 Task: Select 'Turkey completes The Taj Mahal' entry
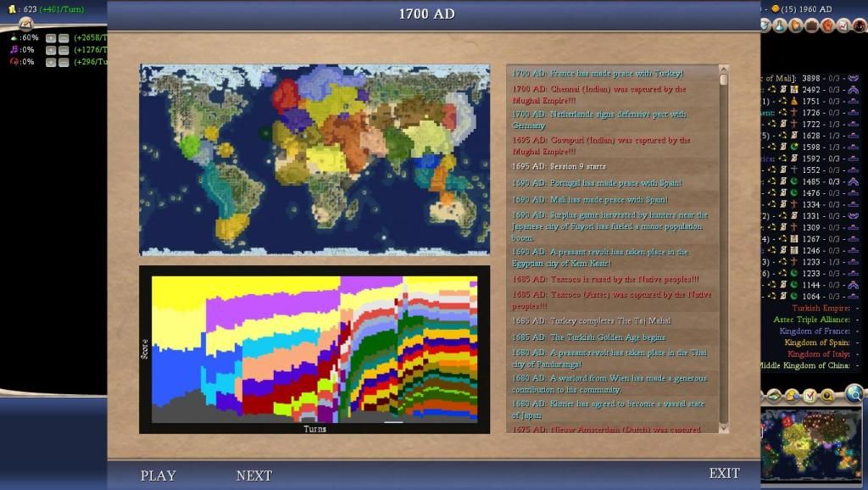(x=612, y=320)
